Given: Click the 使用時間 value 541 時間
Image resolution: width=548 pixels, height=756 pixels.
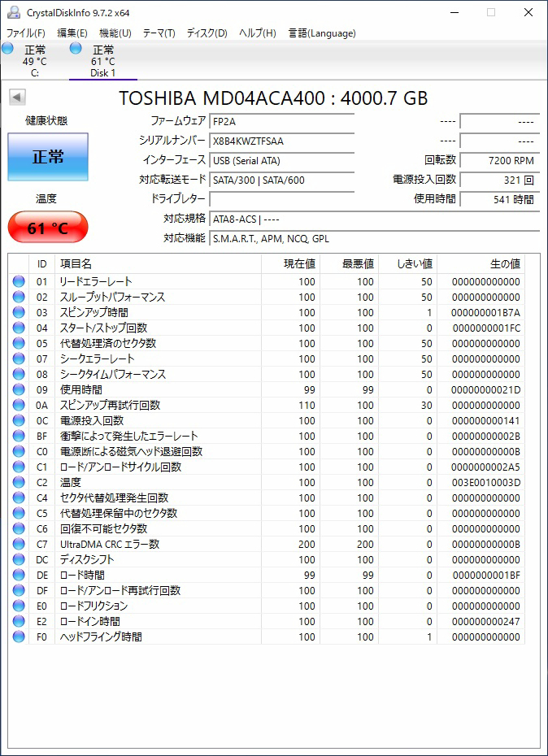Looking at the screenshot, I should (500, 198).
